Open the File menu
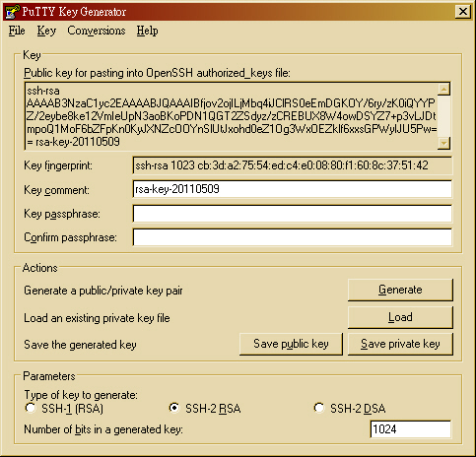 [x=17, y=31]
